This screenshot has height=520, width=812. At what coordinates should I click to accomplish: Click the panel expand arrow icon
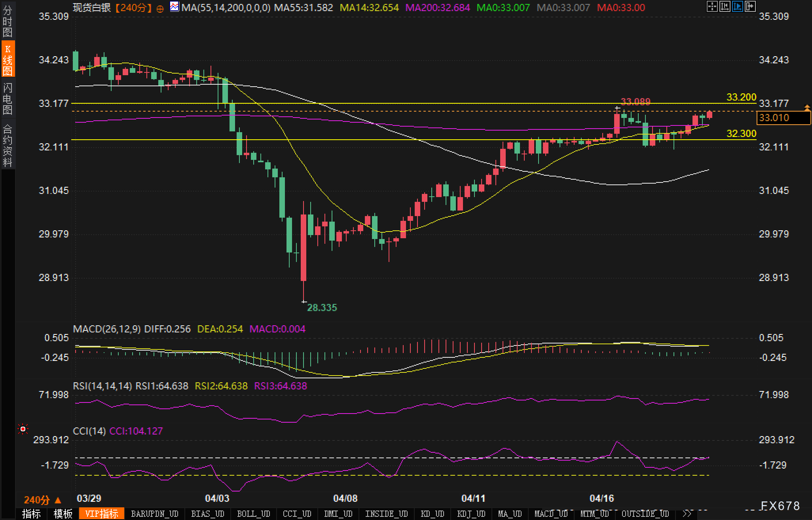(750, 6)
